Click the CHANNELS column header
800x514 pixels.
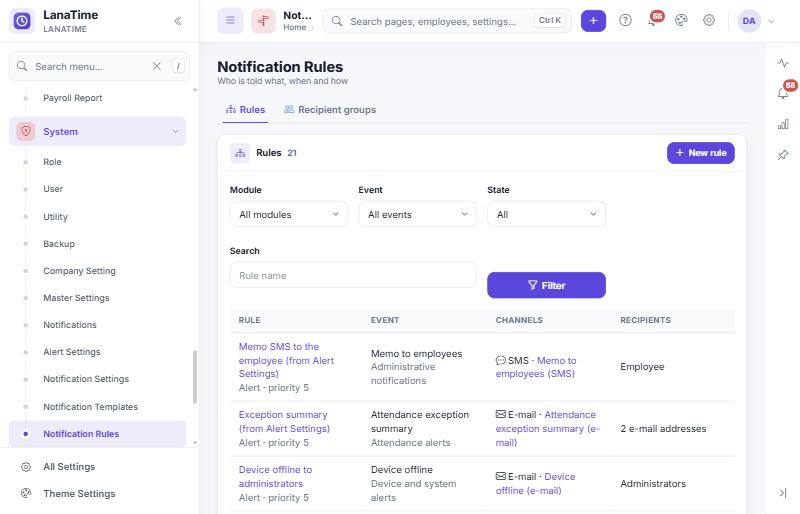click(x=519, y=320)
